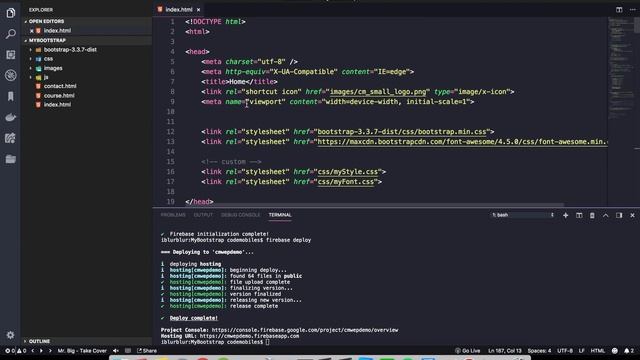Follow the bootstrap.min.css href link

[402, 132]
